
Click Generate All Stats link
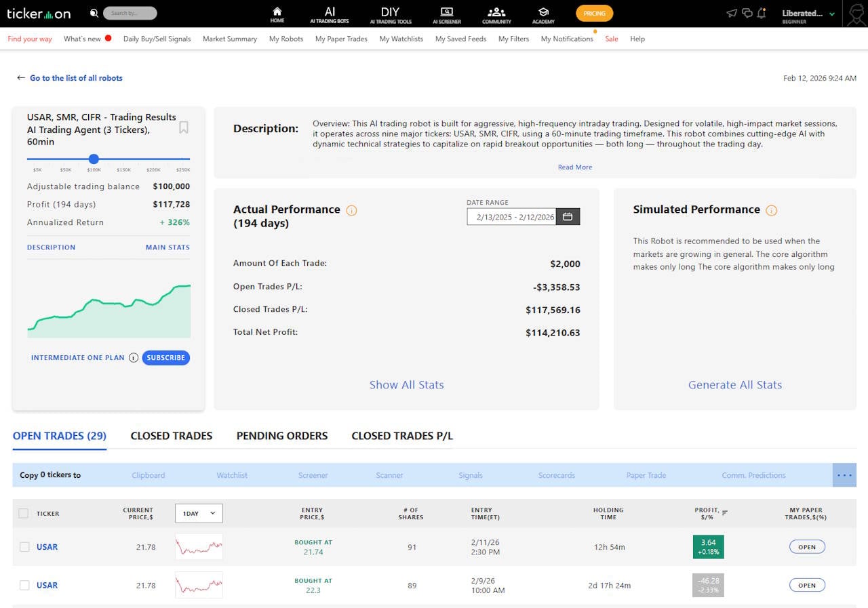click(x=735, y=385)
